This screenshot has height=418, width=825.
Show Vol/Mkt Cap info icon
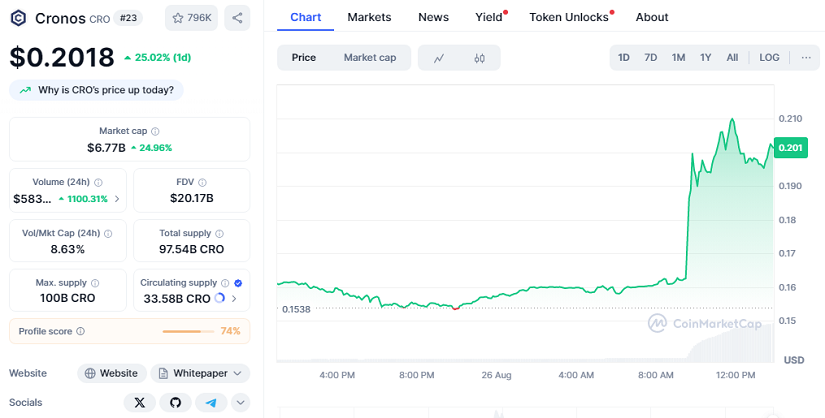coord(108,233)
